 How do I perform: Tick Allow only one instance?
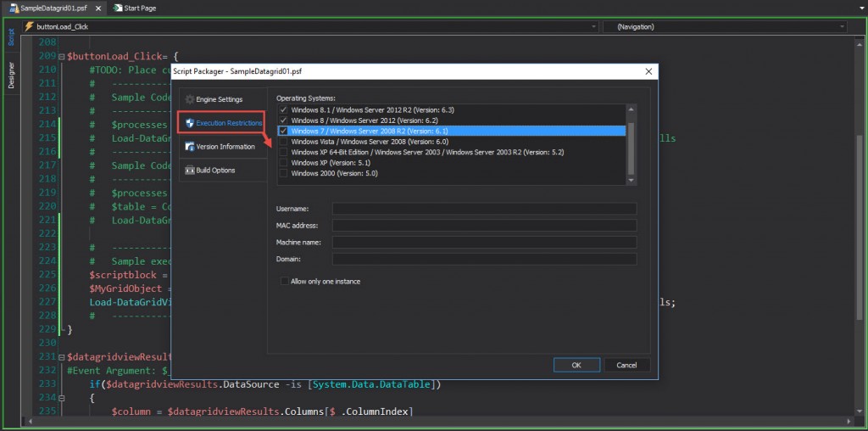(x=285, y=282)
